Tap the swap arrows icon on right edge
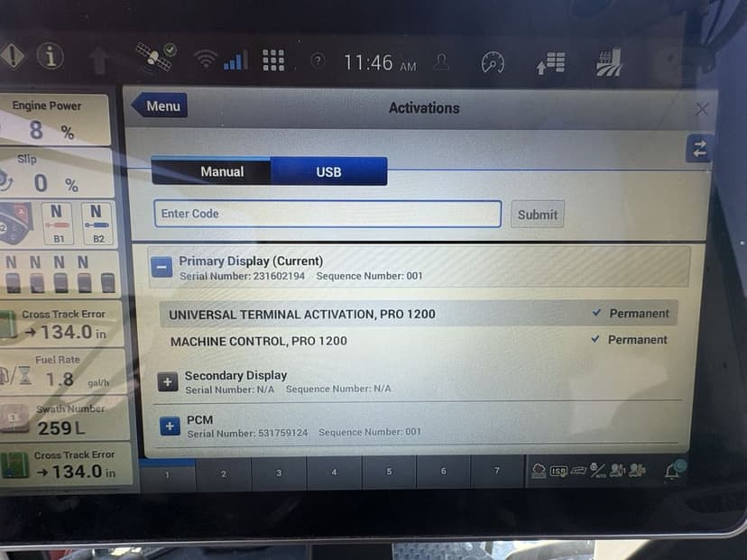Screen dimensions: 747x560 (x=699, y=149)
